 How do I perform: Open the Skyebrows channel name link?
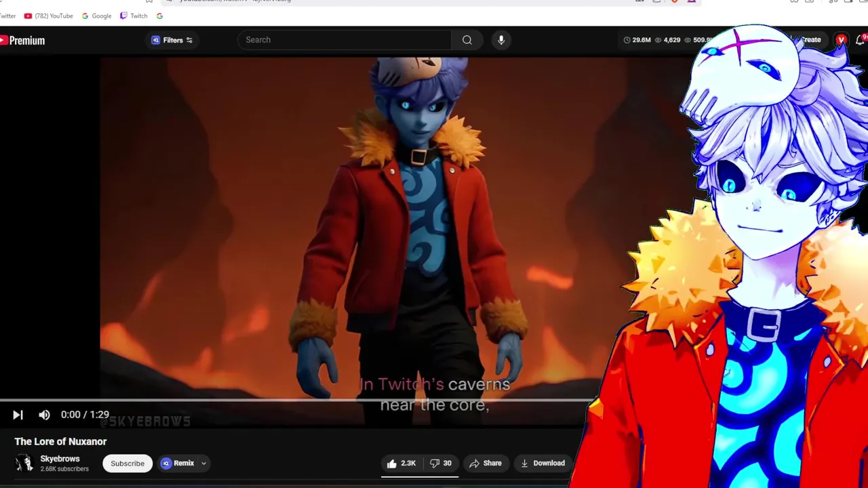click(60, 459)
